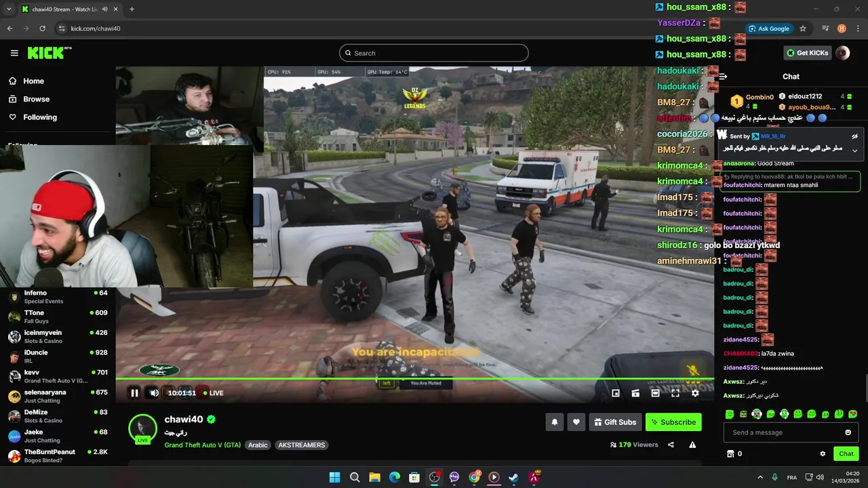Image resolution: width=868 pixels, height=488 pixels.
Task: Reload the page in browser
Action: click(x=42, y=28)
